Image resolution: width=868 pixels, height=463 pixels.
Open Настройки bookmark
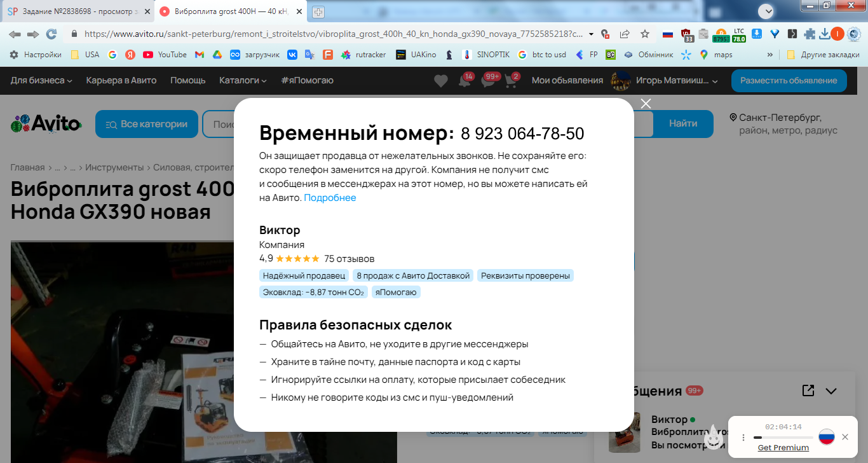[x=36, y=55]
